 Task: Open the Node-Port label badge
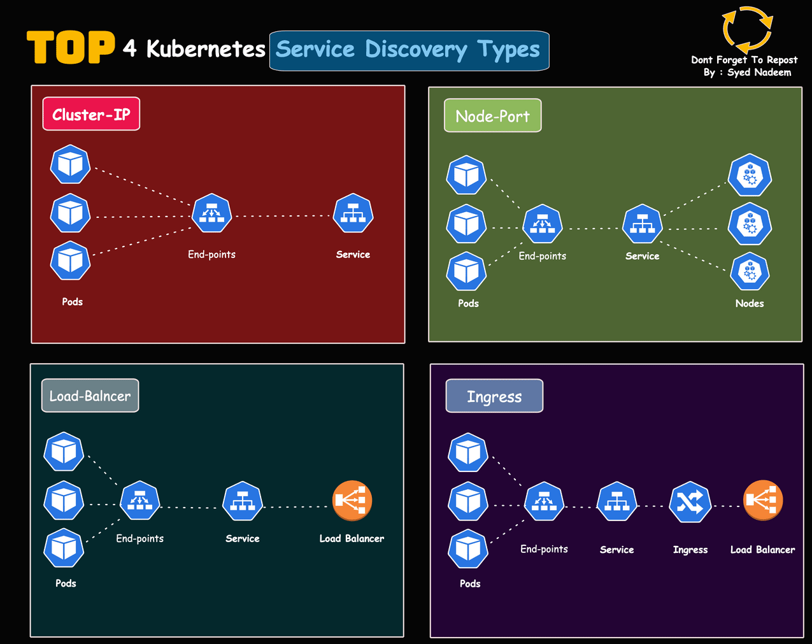[492, 115]
